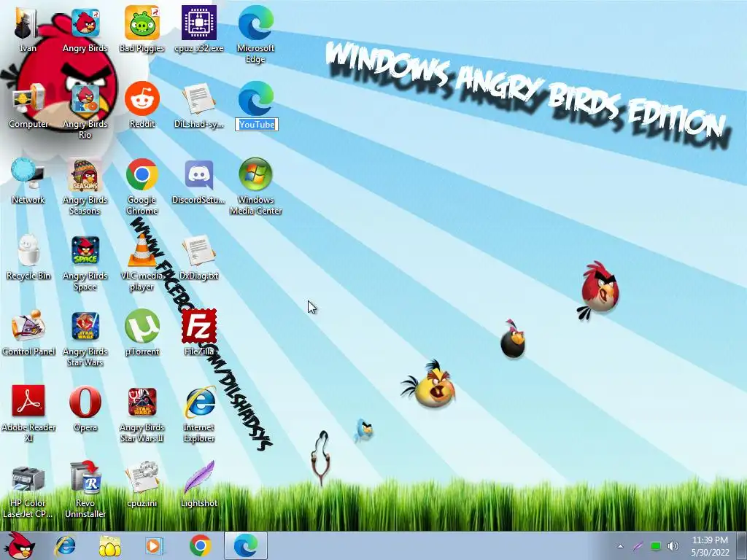Show hidden system tray icons
This screenshot has width=747, height=560.
point(620,546)
